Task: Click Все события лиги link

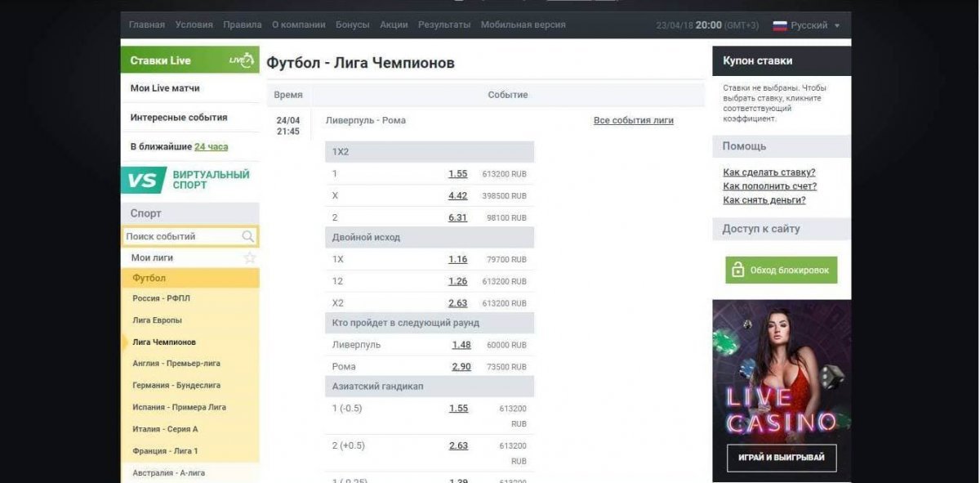Action: coord(634,120)
